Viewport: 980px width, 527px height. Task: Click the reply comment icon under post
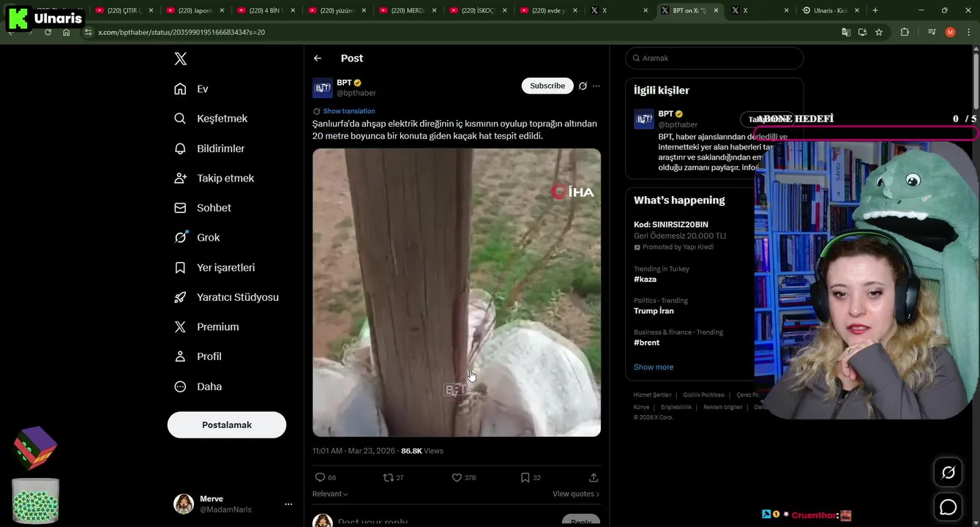(320, 477)
